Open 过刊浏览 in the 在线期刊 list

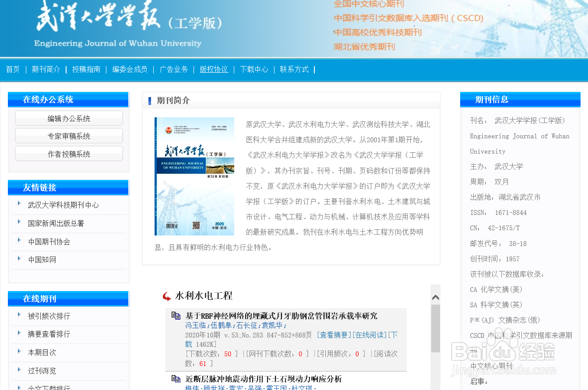pos(42,371)
